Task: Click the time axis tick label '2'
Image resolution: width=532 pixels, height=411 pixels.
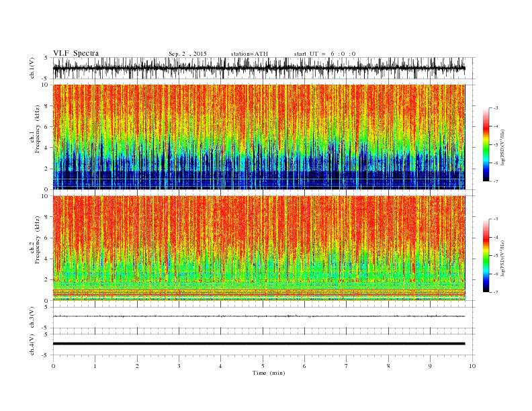Action: [x=137, y=366]
